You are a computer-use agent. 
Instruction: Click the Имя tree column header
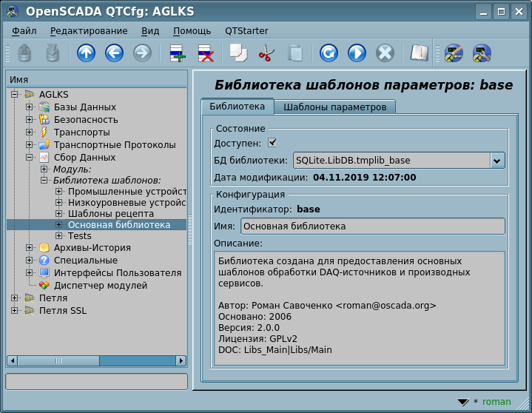click(97, 80)
